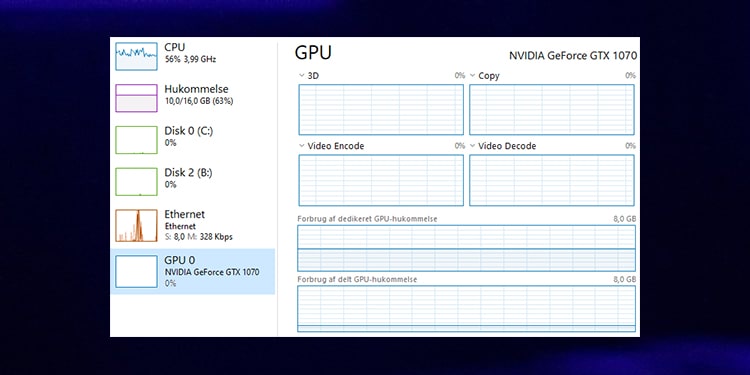The width and height of the screenshot is (750, 375).
Task: Expand the Video Decode engine dropdown
Action: pyautogui.click(x=473, y=146)
